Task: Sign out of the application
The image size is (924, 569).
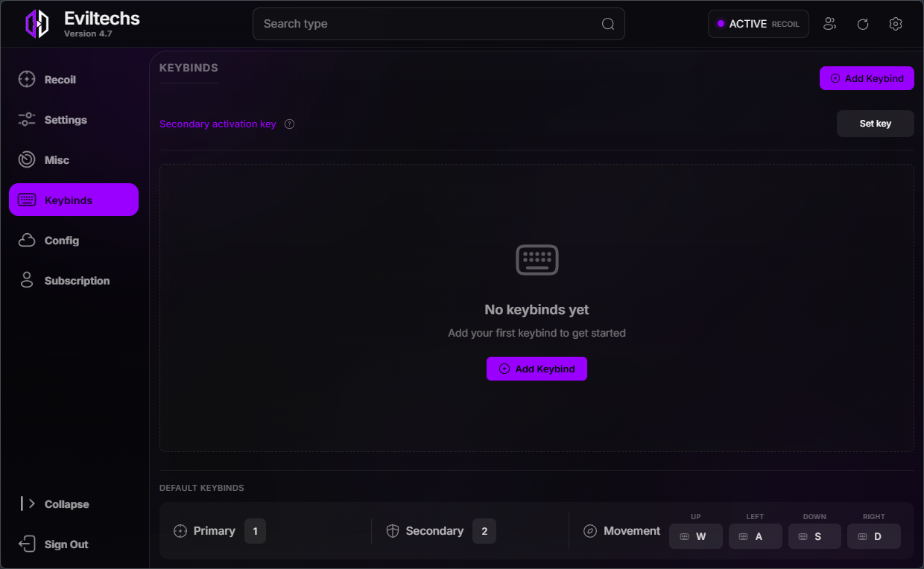Action: pos(74,544)
